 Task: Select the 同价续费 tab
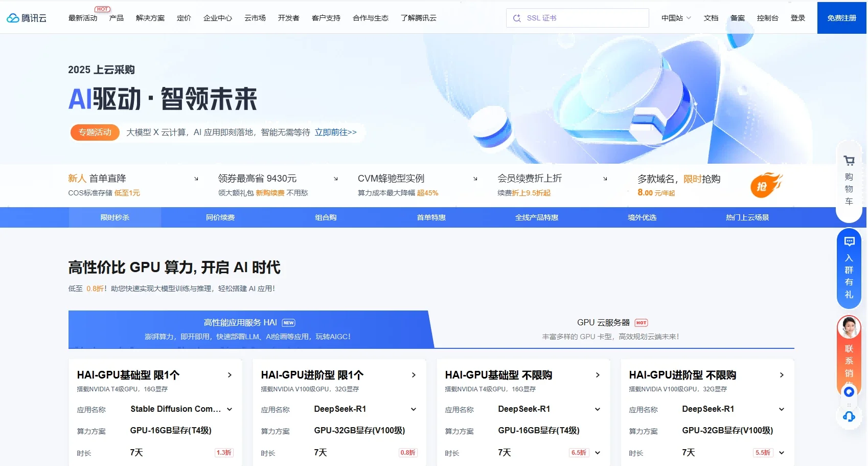coord(220,217)
